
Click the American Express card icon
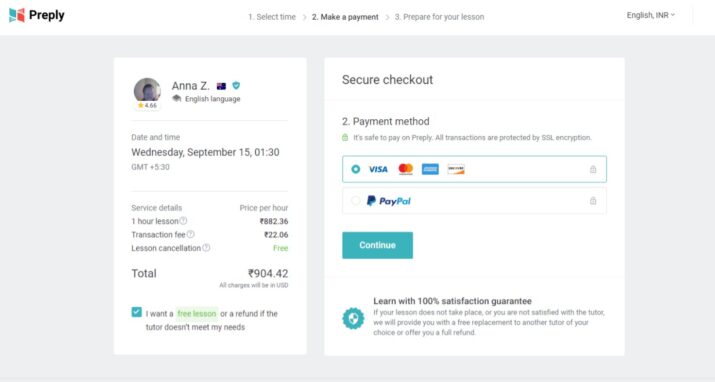(x=430, y=169)
